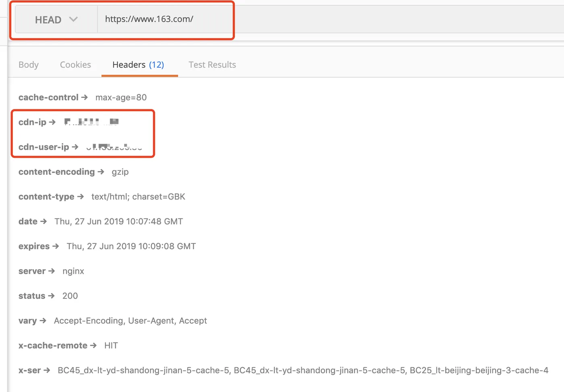Click the request URL field with https://www.163.com/

tap(330, 19)
